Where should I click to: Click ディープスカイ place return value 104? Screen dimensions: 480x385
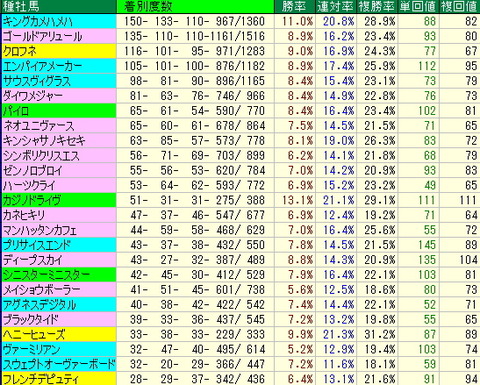click(x=468, y=260)
